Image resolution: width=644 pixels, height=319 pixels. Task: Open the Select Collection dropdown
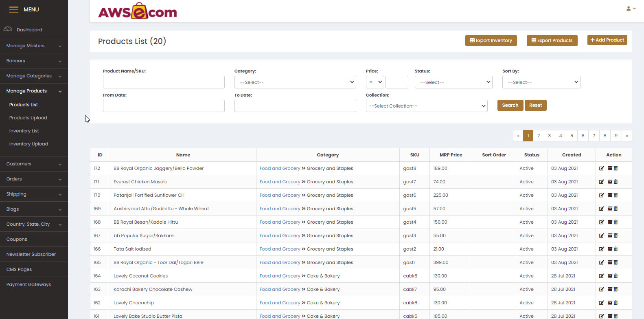click(x=426, y=106)
